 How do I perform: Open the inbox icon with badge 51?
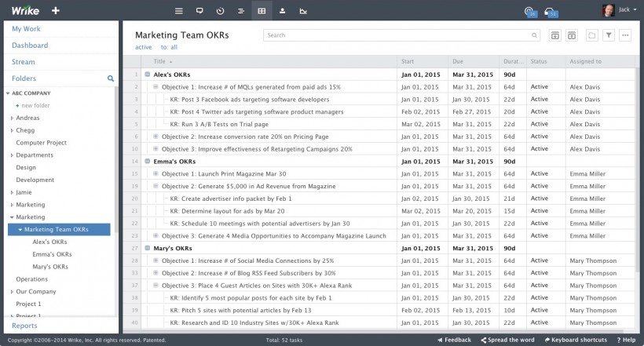(551, 12)
